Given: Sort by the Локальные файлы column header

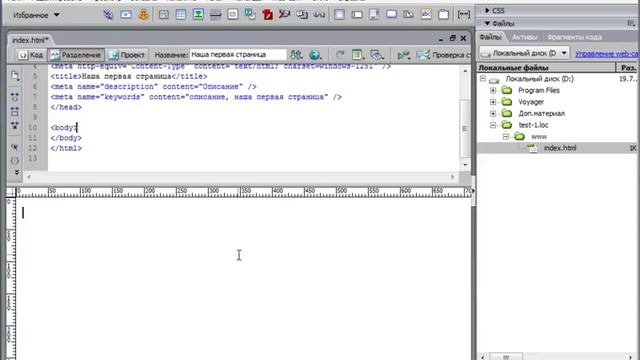Looking at the screenshot, I should [546, 68].
